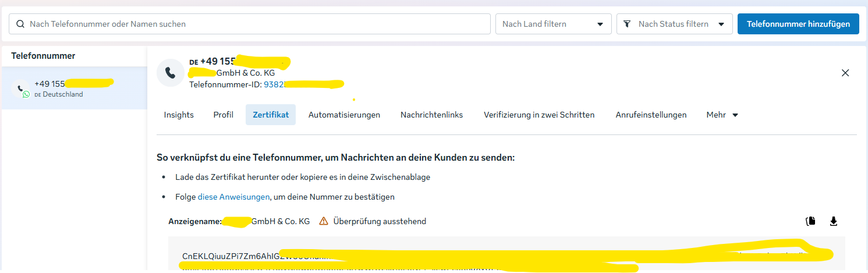Go to the Automatisierungen tab
The width and height of the screenshot is (868, 273).
click(344, 115)
